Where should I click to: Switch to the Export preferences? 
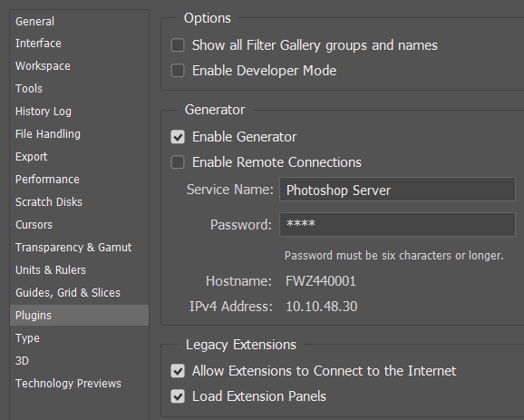(32, 157)
